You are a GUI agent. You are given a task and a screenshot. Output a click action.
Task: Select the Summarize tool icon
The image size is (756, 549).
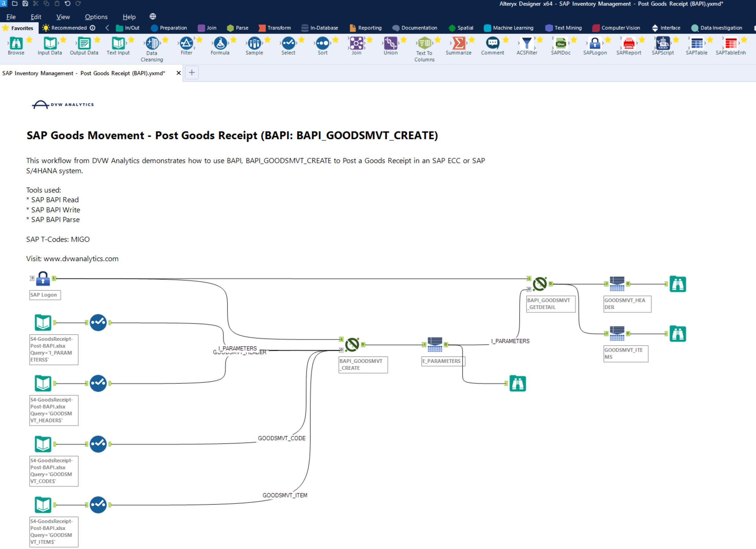pyautogui.click(x=458, y=44)
